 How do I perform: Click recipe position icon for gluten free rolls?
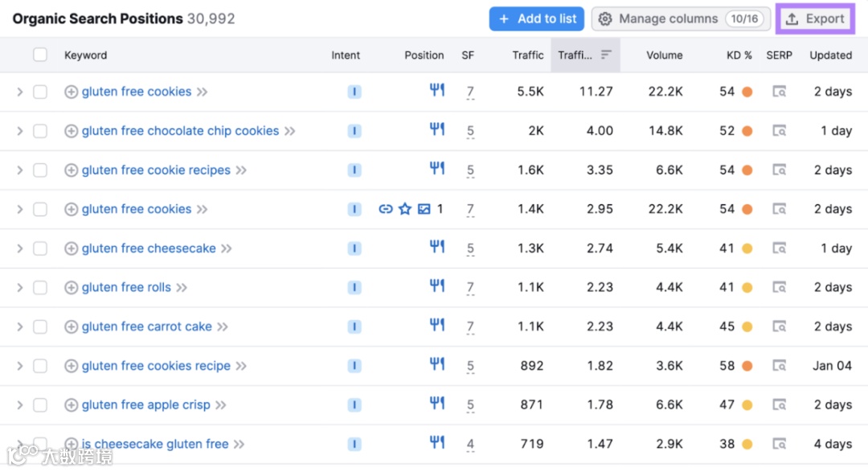(x=436, y=285)
